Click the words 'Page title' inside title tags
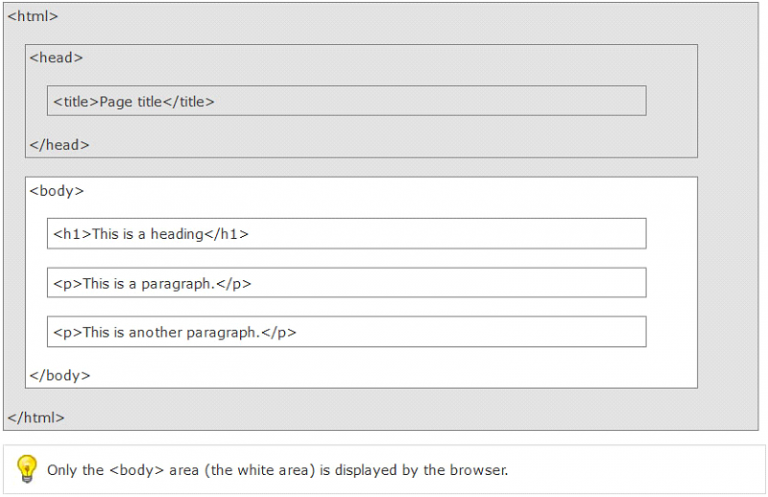Viewport: 768px width, 497px height. click(x=131, y=102)
